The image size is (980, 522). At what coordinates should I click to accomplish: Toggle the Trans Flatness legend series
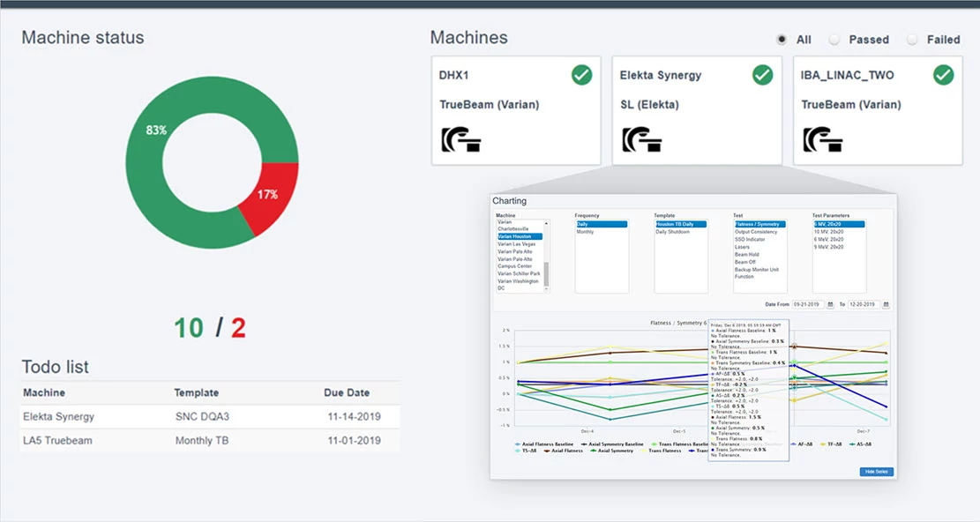tap(662, 451)
